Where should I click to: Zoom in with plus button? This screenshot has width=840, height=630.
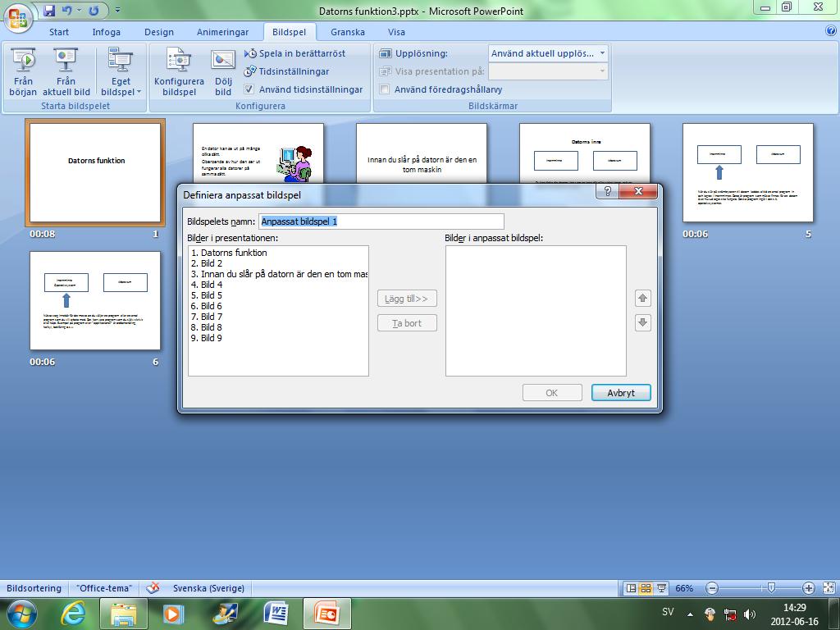coord(808,588)
